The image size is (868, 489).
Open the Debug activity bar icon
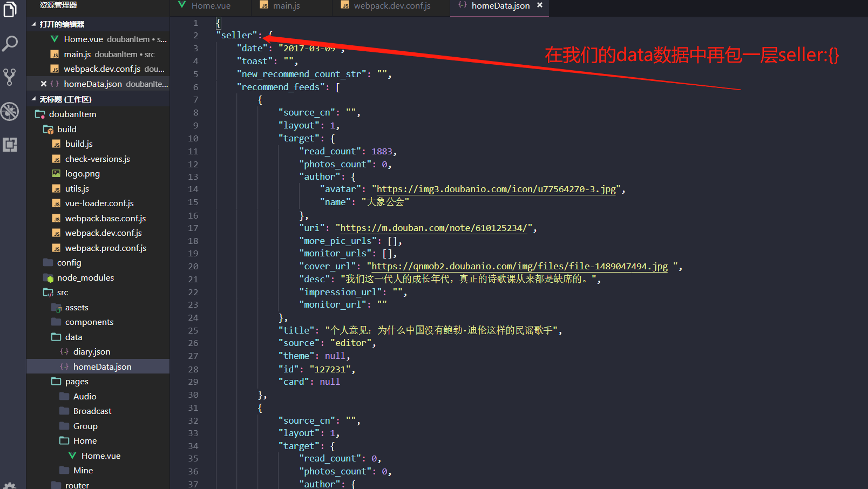point(10,111)
